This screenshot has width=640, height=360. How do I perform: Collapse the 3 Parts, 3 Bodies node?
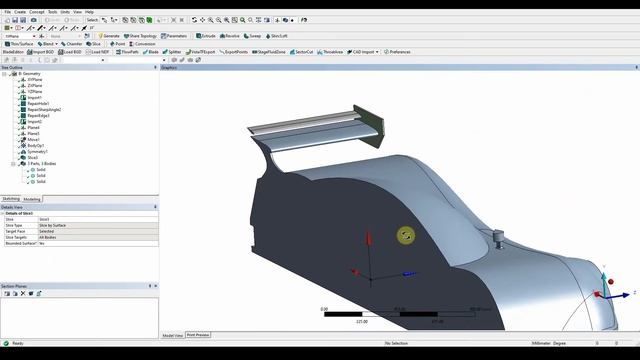[x=13, y=164]
